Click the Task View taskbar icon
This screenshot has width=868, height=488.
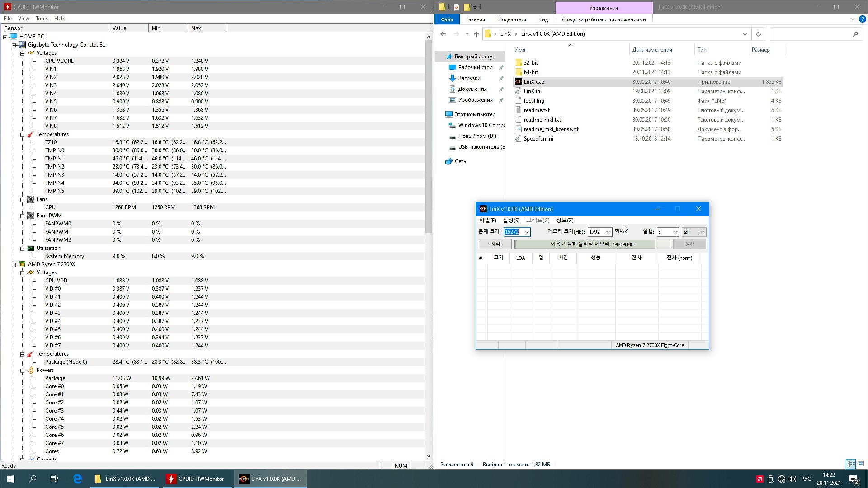pyautogui.click(x=54, y=479)
